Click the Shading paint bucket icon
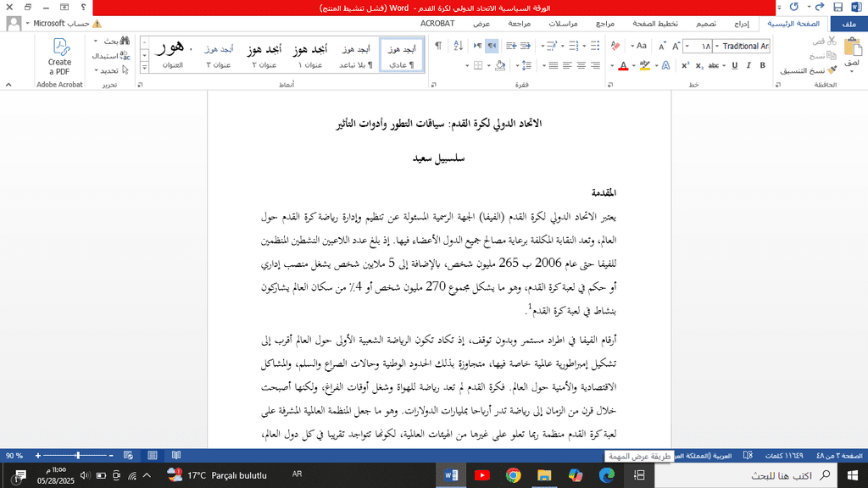This screenshot has height=488, width=868. [500, 65]
